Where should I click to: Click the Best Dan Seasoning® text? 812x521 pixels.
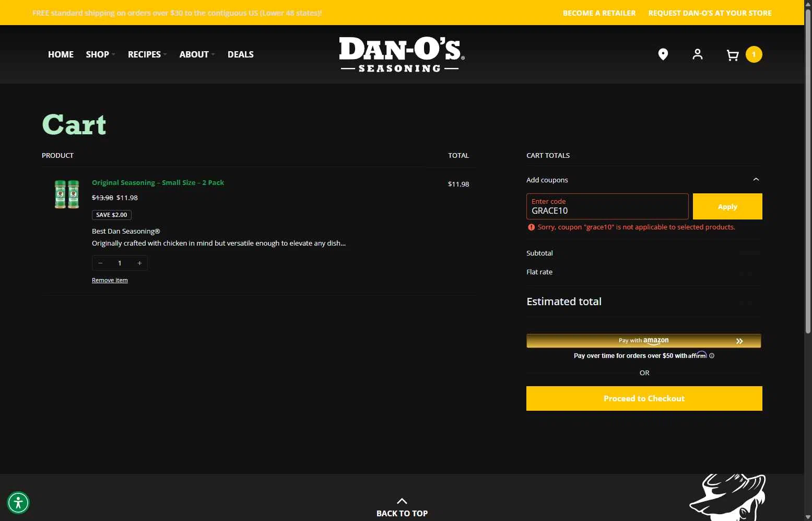point(126,231)
